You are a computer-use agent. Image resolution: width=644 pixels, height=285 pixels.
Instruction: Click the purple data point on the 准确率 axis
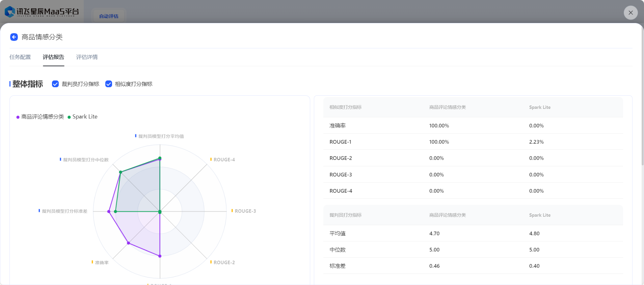coord(128,243)
